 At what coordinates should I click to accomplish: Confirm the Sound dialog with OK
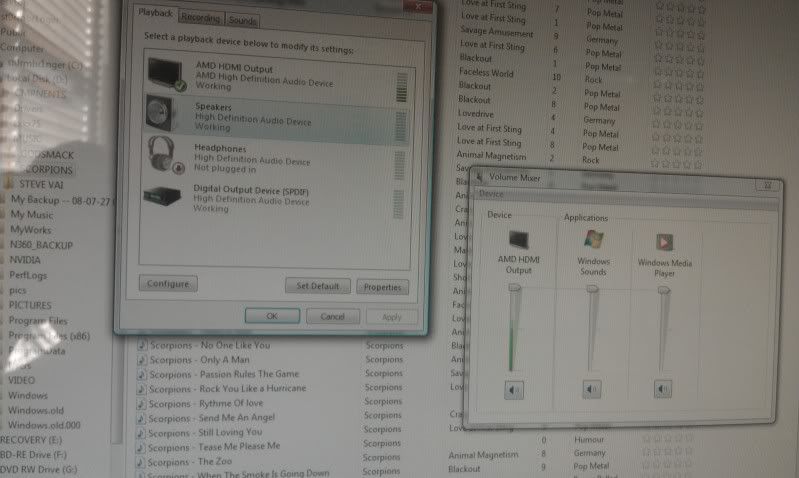click(x=272, y=316)
